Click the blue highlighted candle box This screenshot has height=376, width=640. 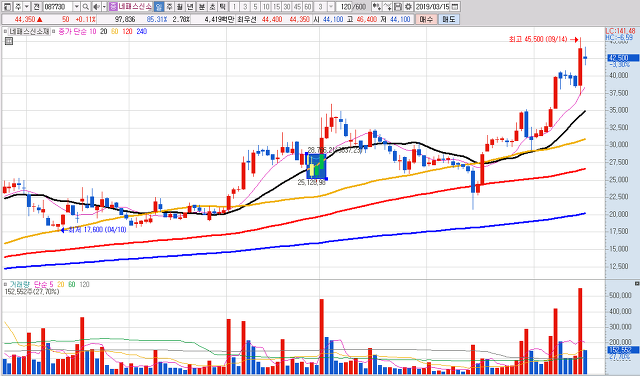pos(316,166)
